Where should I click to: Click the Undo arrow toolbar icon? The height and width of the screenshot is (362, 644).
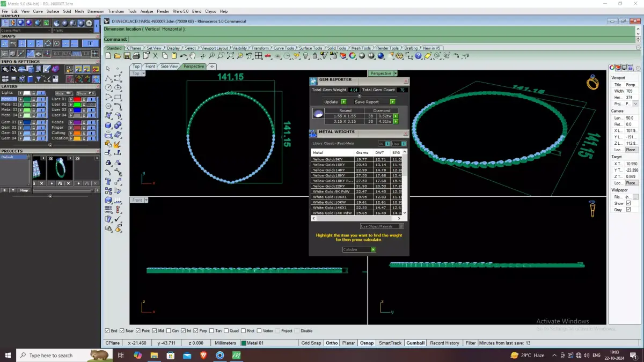184,56
